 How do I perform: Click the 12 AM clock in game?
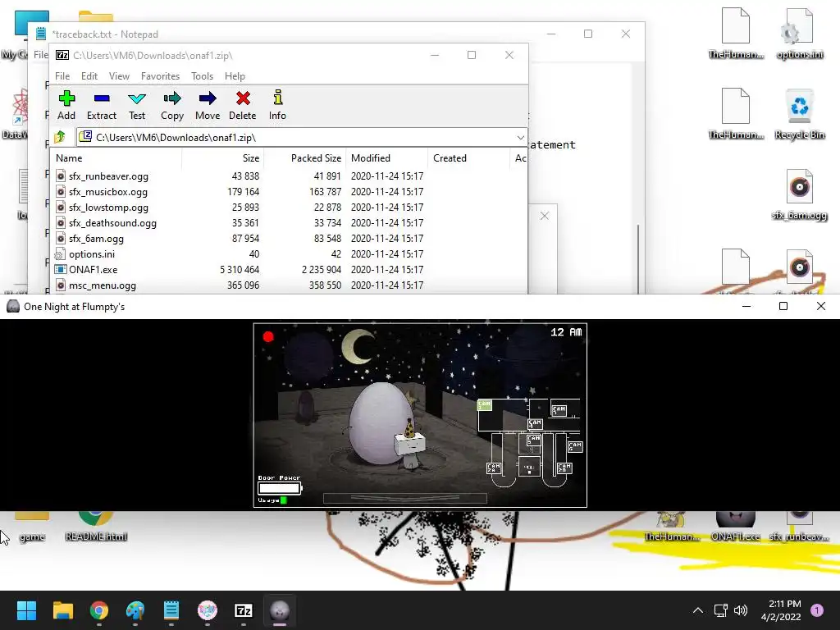[566, 332]
